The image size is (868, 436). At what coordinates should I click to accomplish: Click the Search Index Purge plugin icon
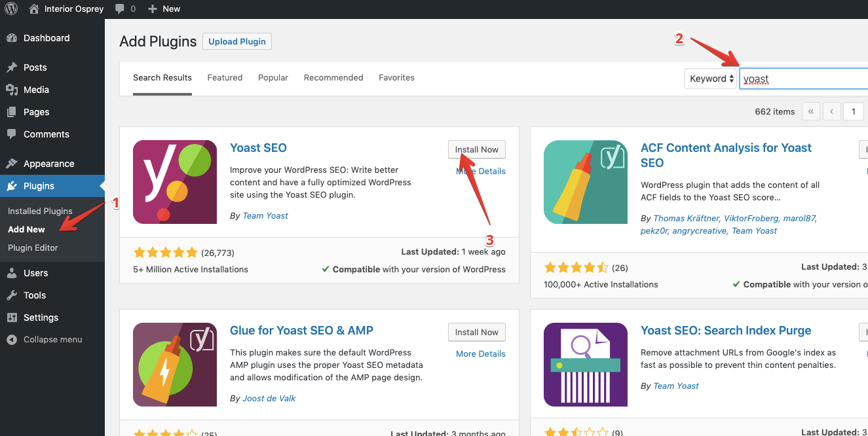pos(586,365)
